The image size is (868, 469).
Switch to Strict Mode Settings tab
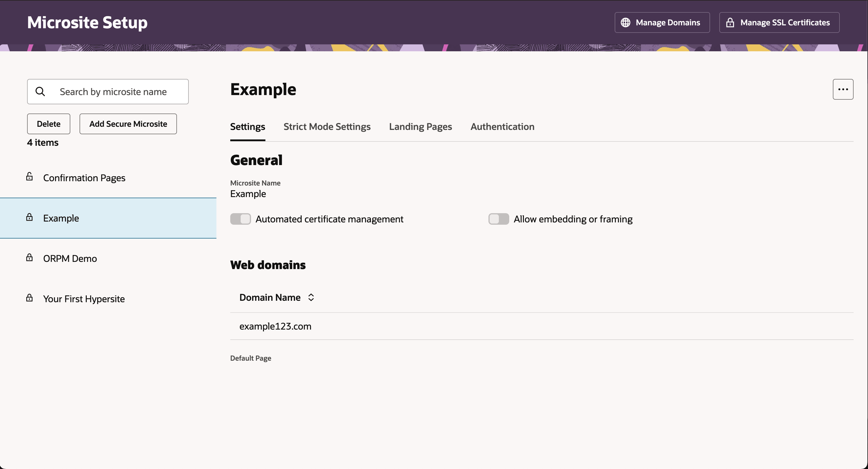tap(327, 127)
